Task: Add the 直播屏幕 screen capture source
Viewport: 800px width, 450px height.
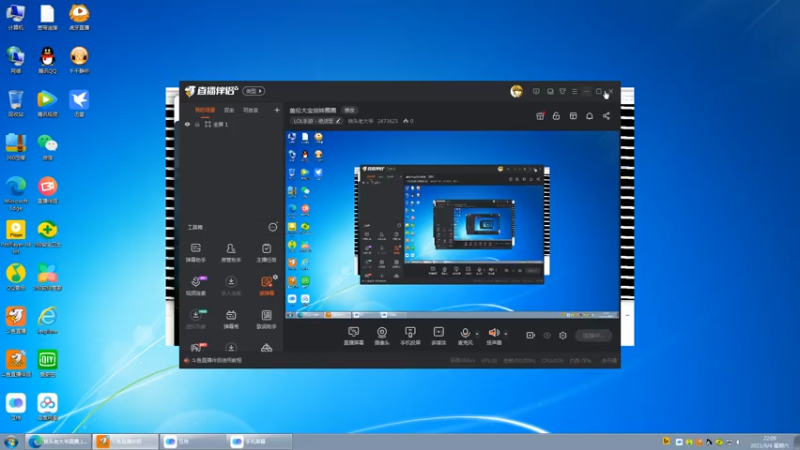Action: (353, 336)
